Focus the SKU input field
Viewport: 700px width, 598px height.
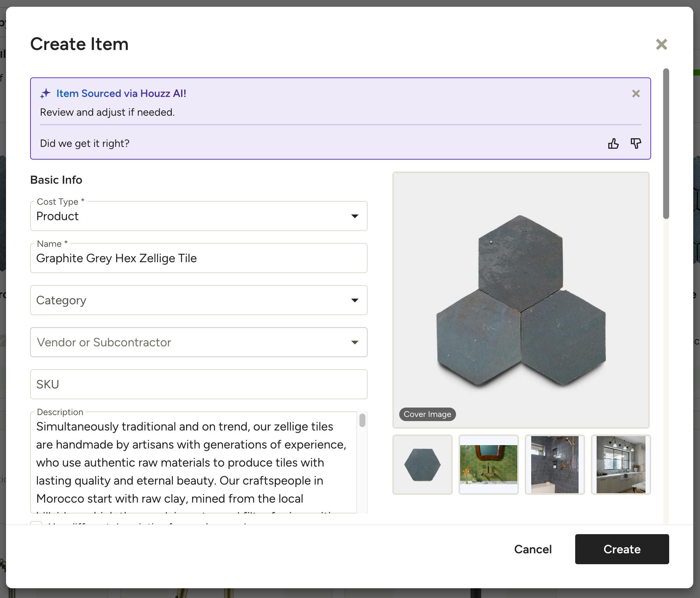[199, 384]
